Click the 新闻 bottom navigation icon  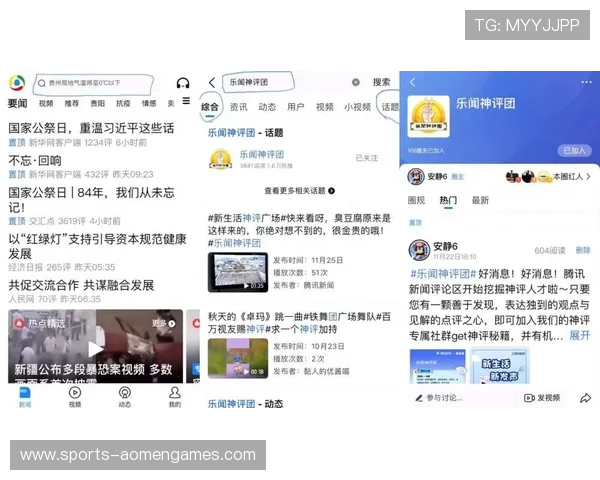[25, 397]
